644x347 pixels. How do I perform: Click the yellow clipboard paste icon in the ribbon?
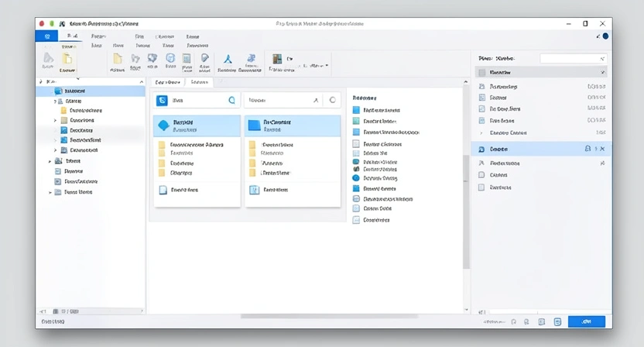67,59
